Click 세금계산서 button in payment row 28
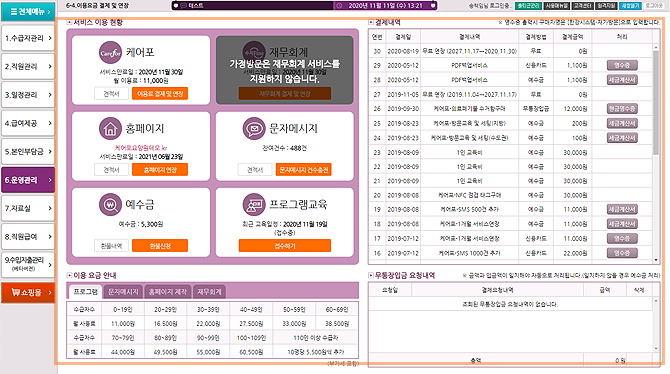Viewport: 670px width, 374px height. tap(622, 80)
